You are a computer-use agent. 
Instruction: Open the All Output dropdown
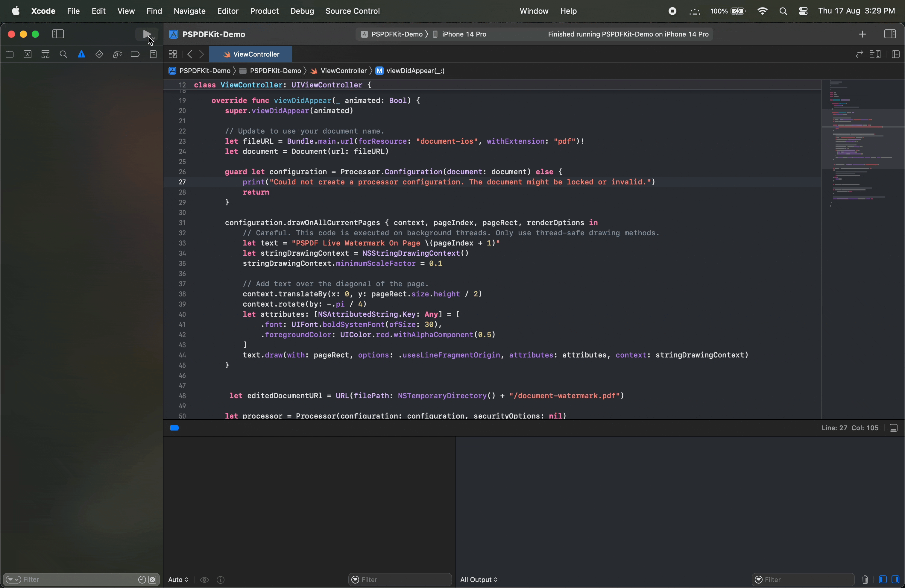(x=478, y=580)
